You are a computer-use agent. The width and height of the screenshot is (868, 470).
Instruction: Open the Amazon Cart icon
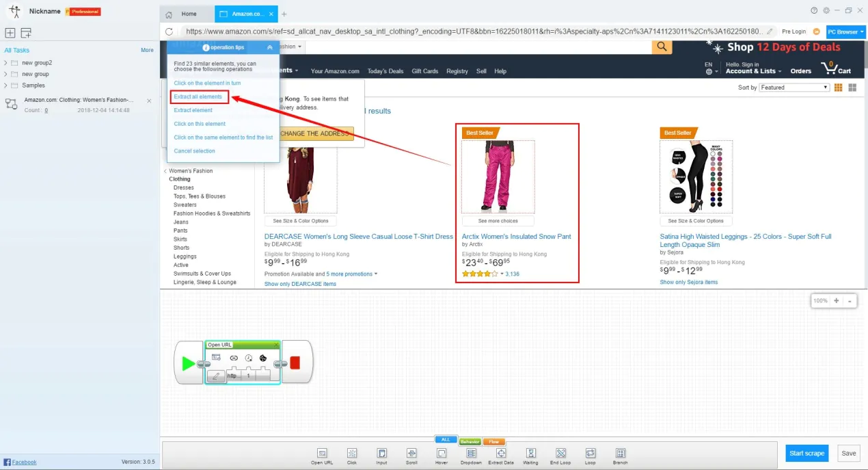tap(835, 68)
